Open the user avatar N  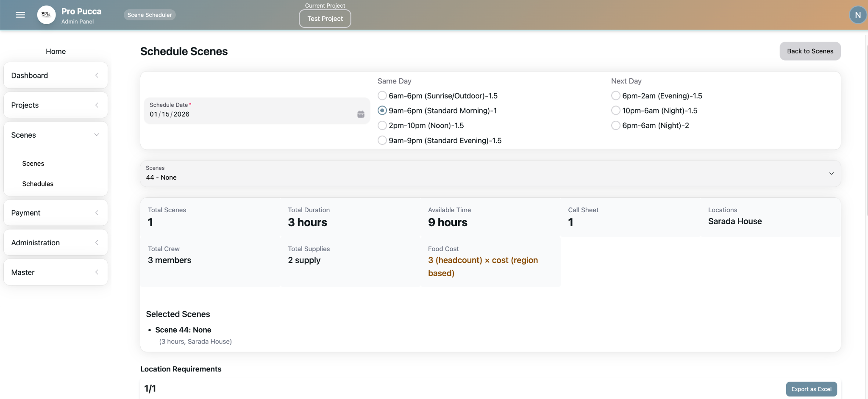point(857,15)
